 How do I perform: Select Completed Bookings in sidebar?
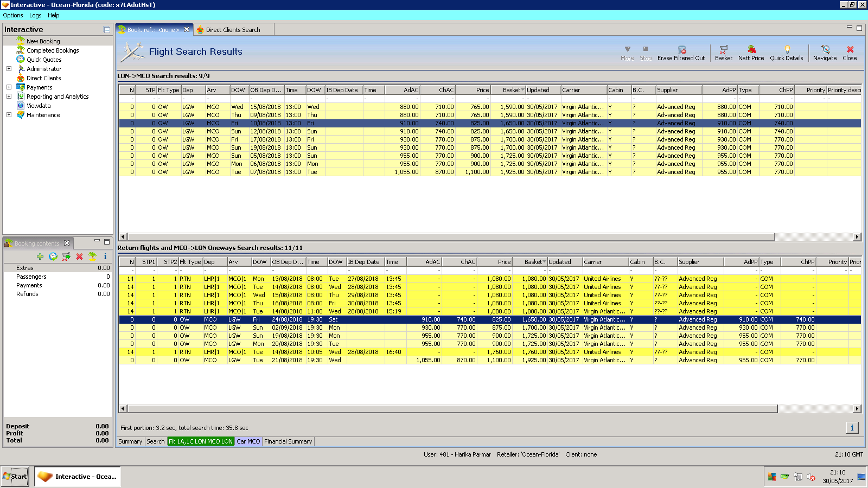coord(53,50)
